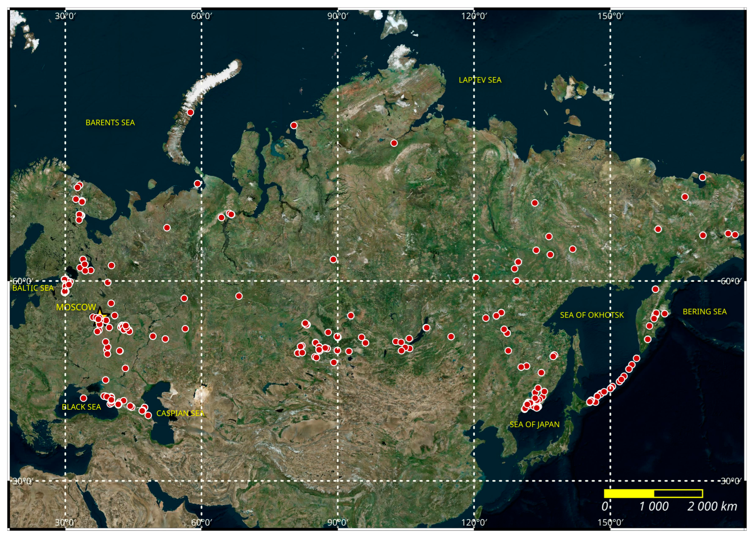Image resolution: width=756 pixels, height=539 pixels.
Task: Click the LAPTEV SEA label
Action: point(480,80)
